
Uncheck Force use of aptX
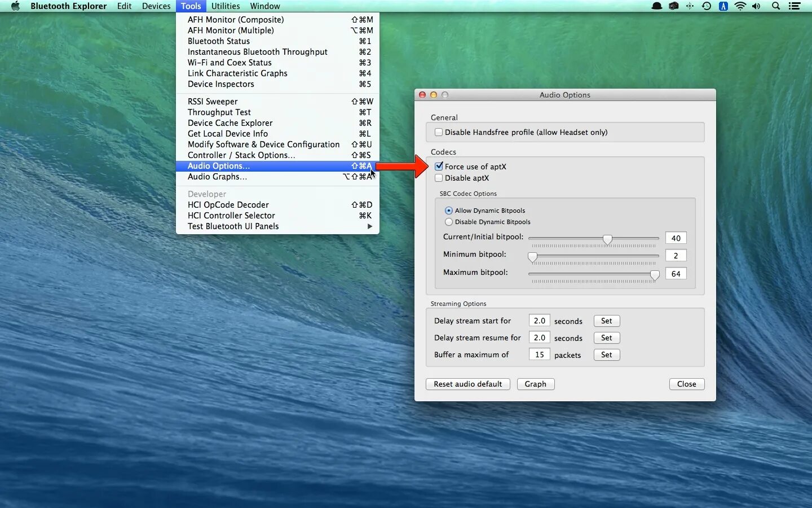coord(439,167)
